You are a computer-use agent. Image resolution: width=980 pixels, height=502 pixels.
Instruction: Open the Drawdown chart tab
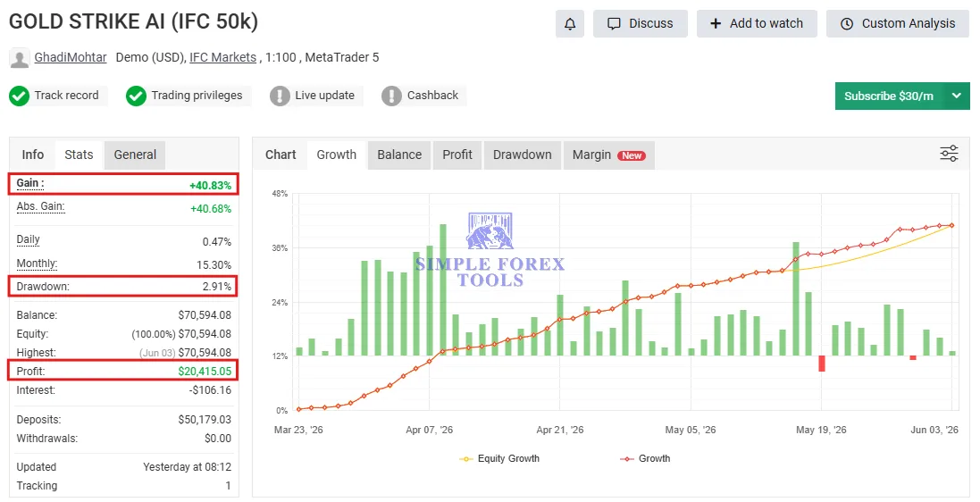(x=523, y=155)
